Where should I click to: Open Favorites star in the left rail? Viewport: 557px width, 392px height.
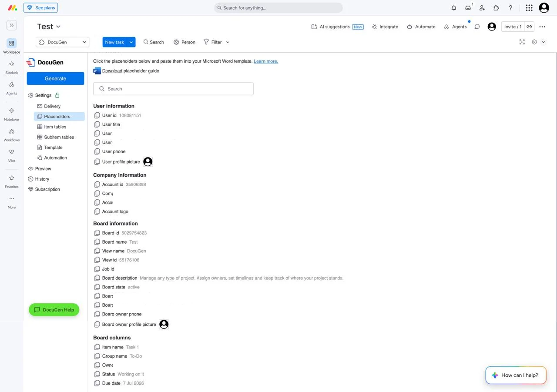(12, 181)
